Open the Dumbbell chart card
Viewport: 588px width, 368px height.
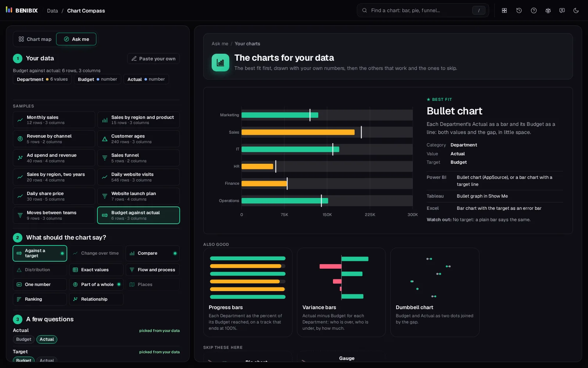(435, 292)
